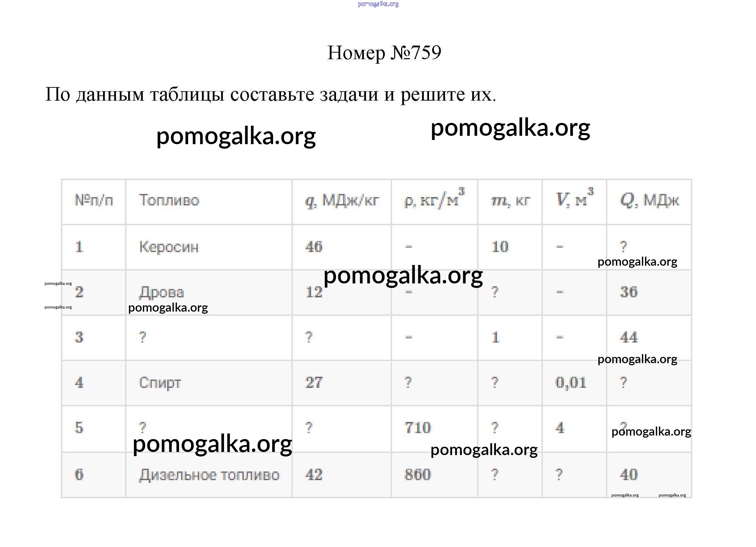
Task: Click the value 46 in the Керосин row
Action: (314, 247)
